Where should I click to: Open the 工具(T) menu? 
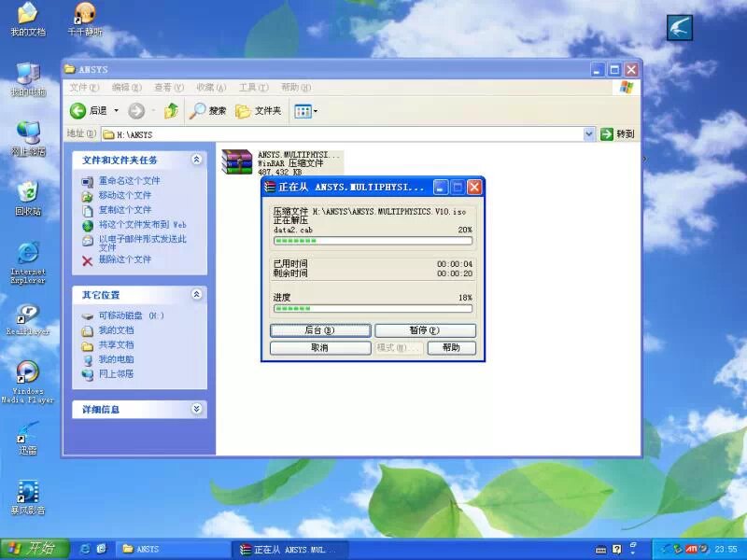tap(253, 87)
